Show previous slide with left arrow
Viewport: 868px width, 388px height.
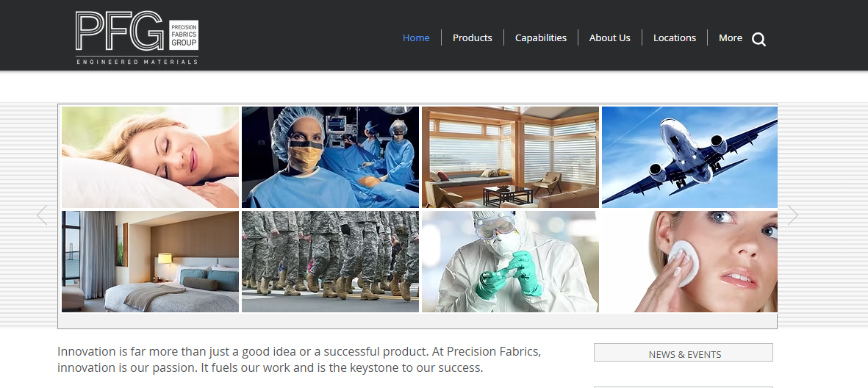[x=42, y=215]
